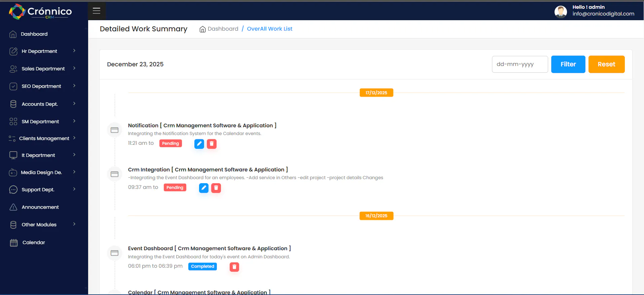
Task: Click the 16/12/2025 date marker
Action: click(376, 216)
